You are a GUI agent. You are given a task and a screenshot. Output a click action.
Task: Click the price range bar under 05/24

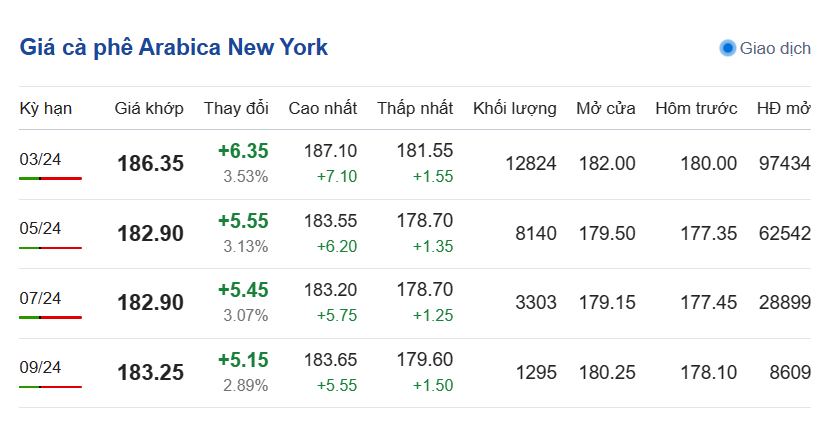(x=50, y=247)
